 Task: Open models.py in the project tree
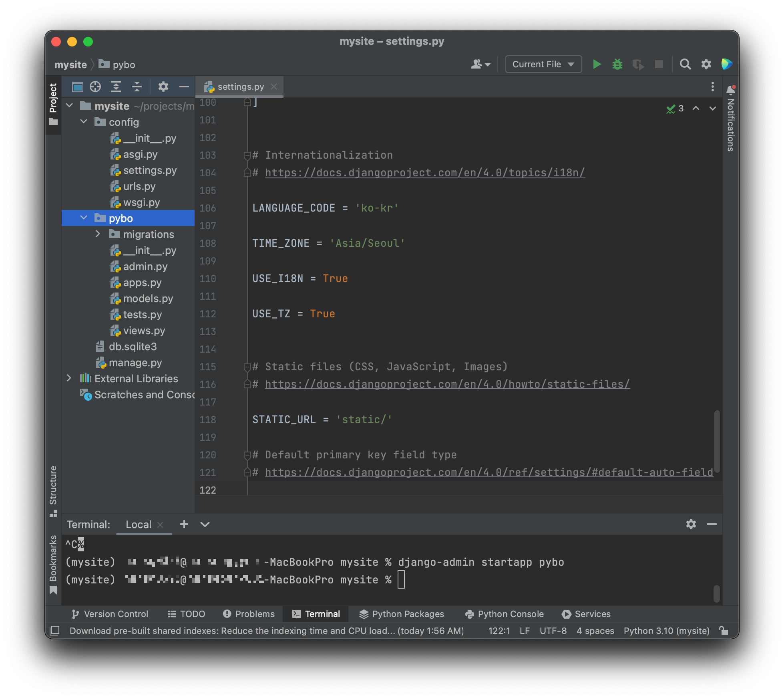(148, 299)
